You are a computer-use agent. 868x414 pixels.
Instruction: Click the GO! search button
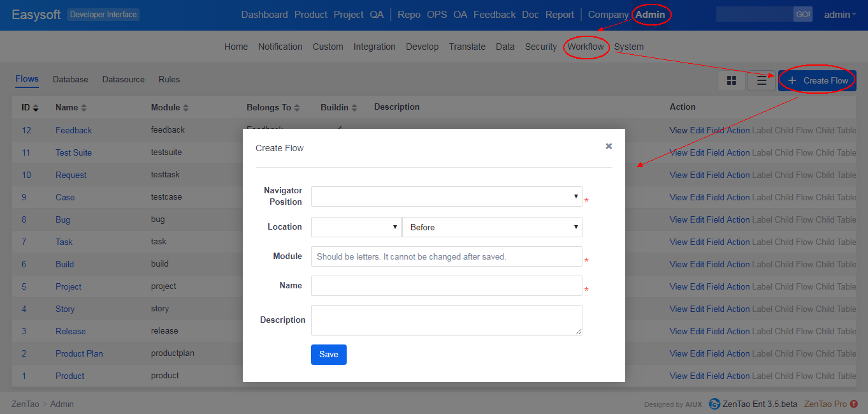(802, 15)
